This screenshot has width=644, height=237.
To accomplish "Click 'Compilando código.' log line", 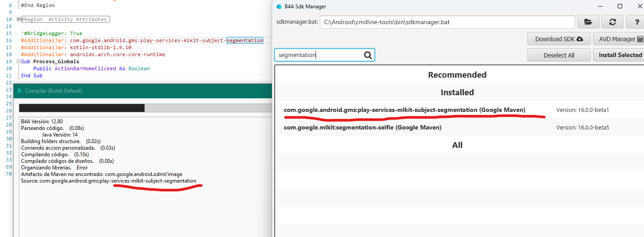I will pos(55,154).
